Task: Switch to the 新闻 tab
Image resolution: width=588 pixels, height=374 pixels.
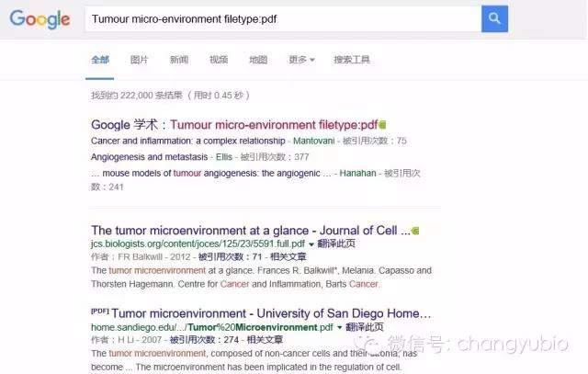Action: coord(179,60)
